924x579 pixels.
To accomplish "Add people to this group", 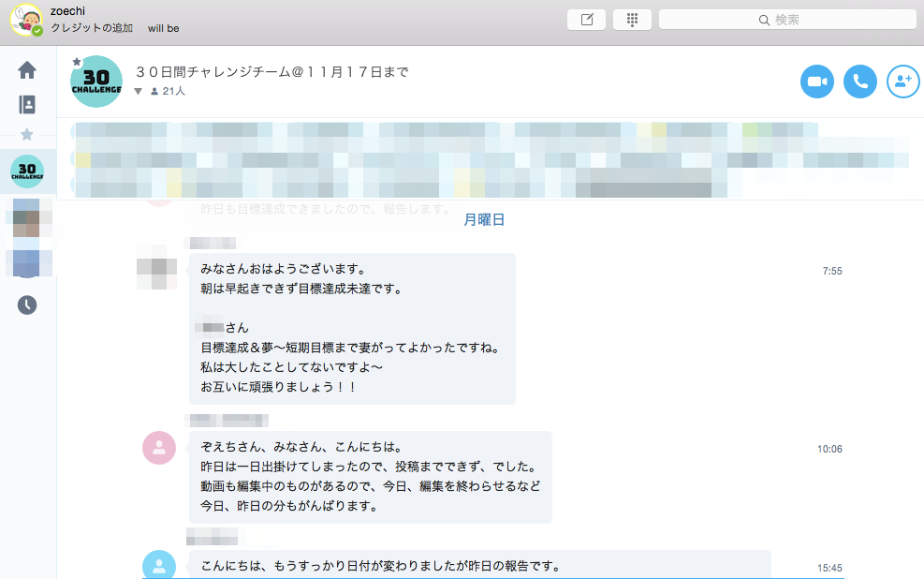I will point(903,82).
